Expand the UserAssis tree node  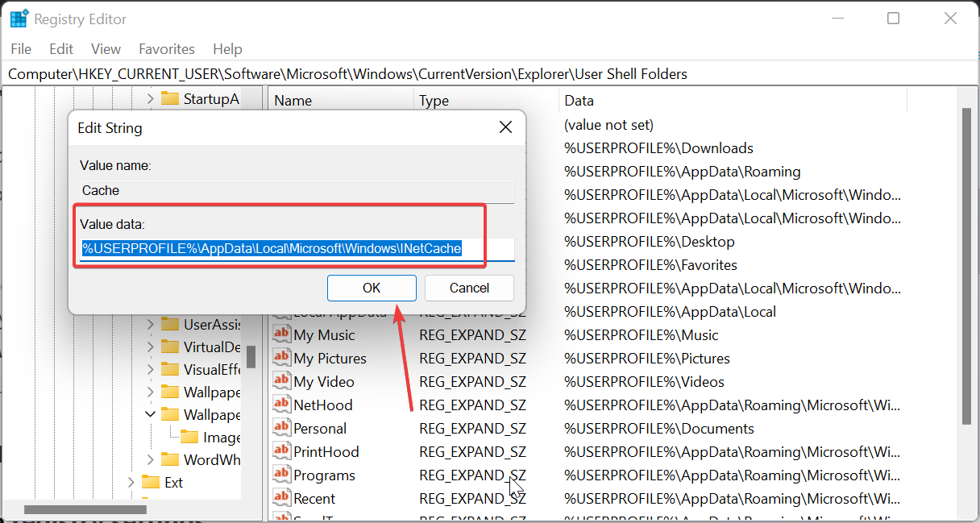click(x=150, y=325)
